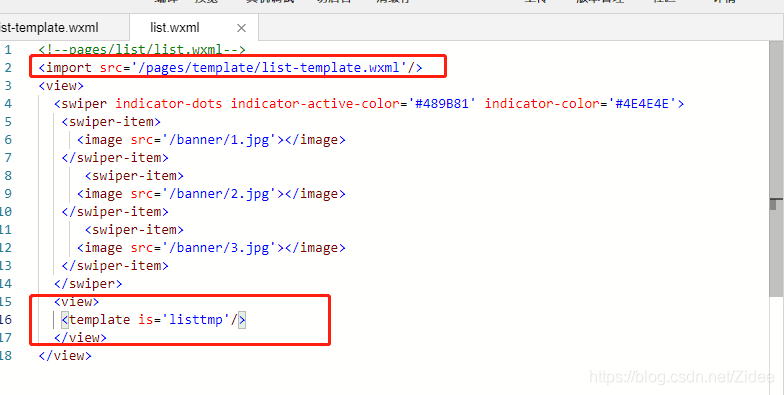Click the final </view> tag on line 18
Viewport: 784px width, 395px height.
tap(65, 356)
